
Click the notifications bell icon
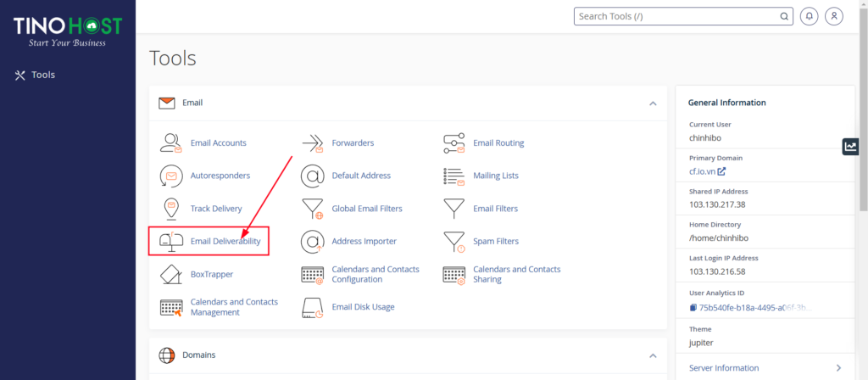pos(810,16)
